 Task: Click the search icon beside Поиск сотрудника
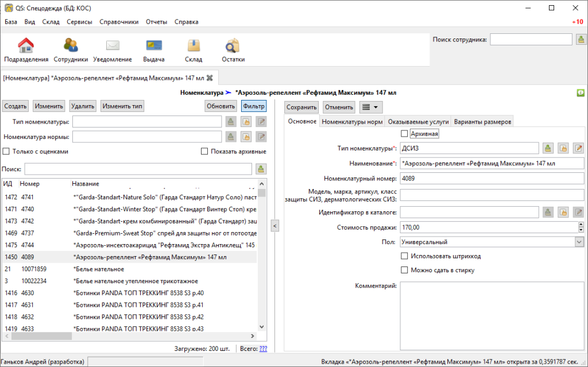[581, 40]
